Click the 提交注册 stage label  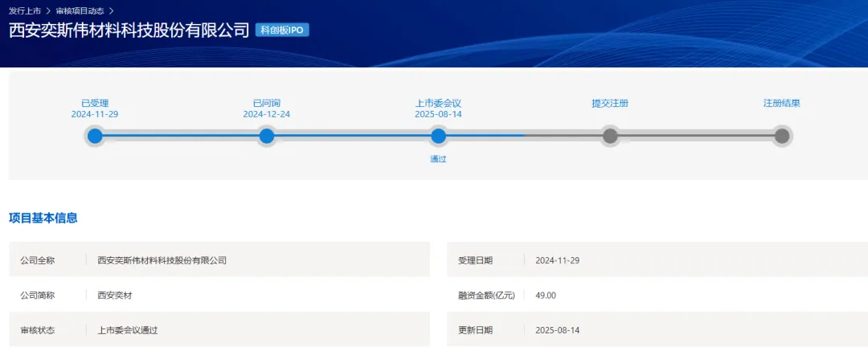point(610,103)
